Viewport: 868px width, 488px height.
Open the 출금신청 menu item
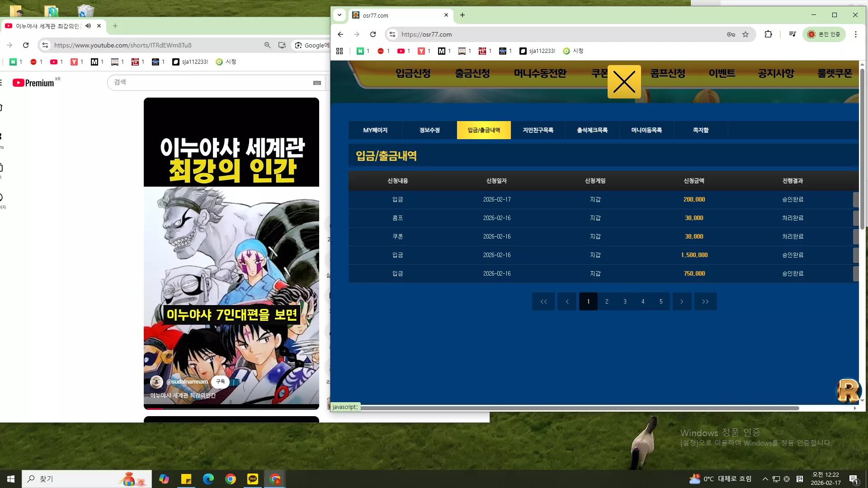[x=472, y=73]
